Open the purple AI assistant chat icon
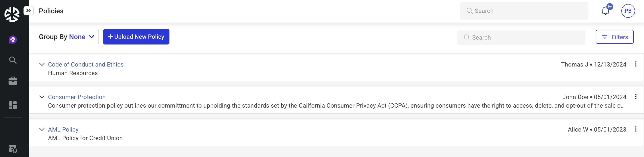Viewport: 644px width, 157px height. (13, 40)
